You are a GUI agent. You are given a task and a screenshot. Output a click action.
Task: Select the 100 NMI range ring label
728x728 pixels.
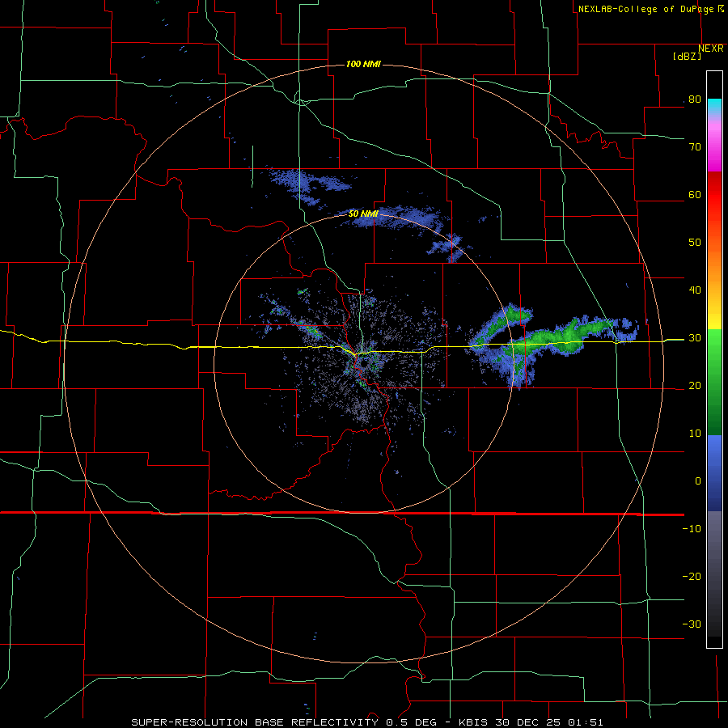[x=363, y=64]
